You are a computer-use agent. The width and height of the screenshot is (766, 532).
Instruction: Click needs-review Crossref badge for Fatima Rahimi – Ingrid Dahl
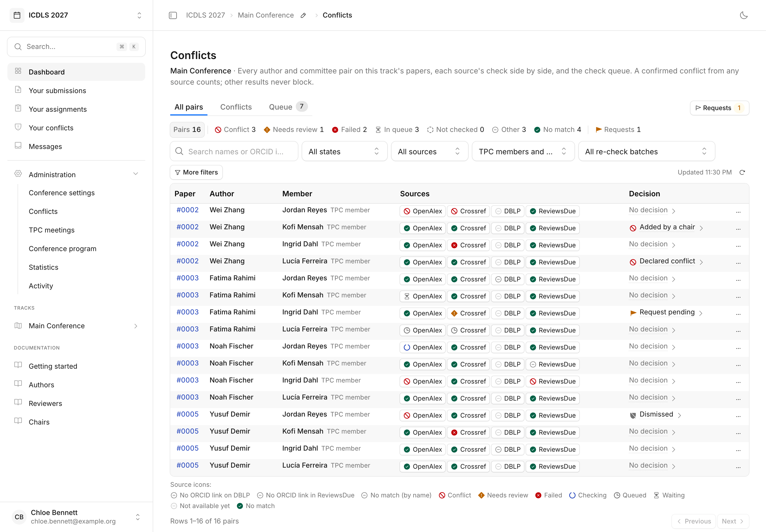coord(468,313)
